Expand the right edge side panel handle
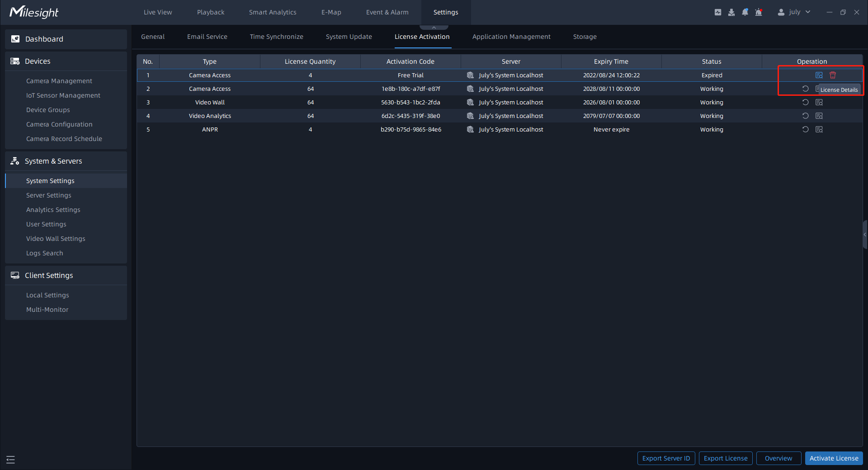Screen dimensions: 868x470 pyautogui.click(x=865, y=235)
